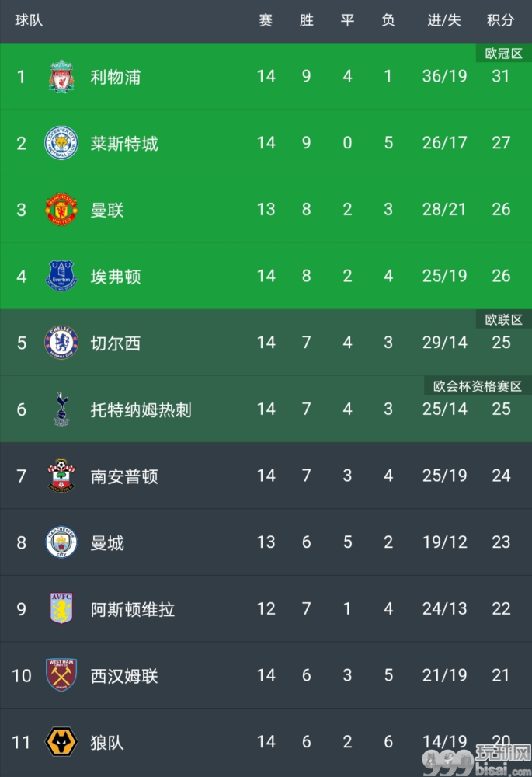532x777 pixels.
Task: Select the 进/失 goals column header
Action: tap(444, 20)
